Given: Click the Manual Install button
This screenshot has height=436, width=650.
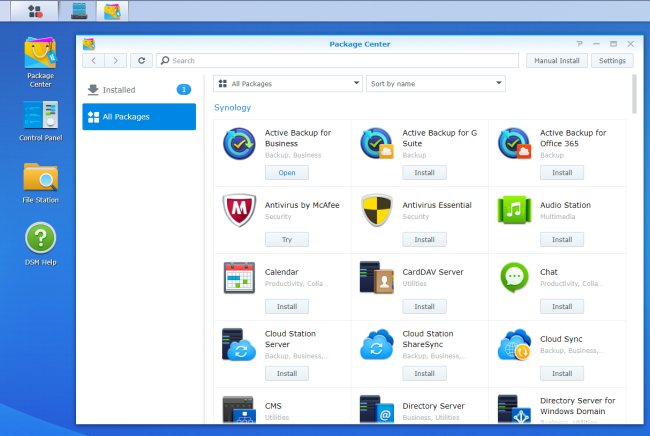Looking at the screenshot, I should (x=556, y=61).
